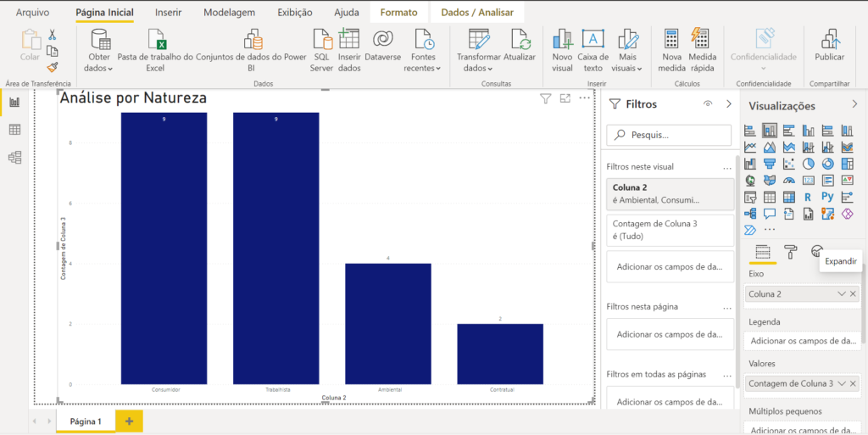Open the Mais visuais dropdown
The height and width of the screenshot is (435, 868).
(x=626, y=49)
